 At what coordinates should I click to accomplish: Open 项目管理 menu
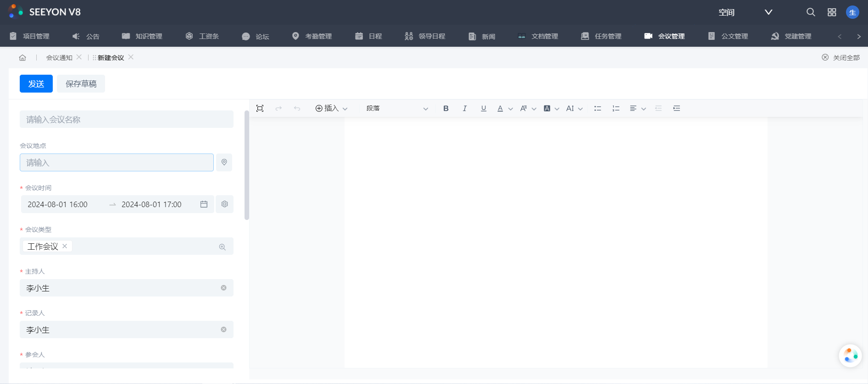[30, 36]
